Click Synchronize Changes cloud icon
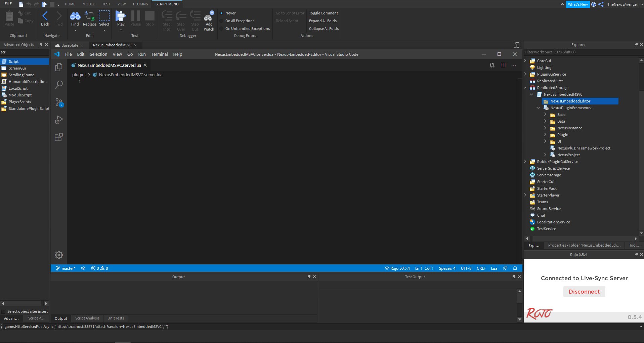Screen dimensions: 644x343 click(83, 268)
